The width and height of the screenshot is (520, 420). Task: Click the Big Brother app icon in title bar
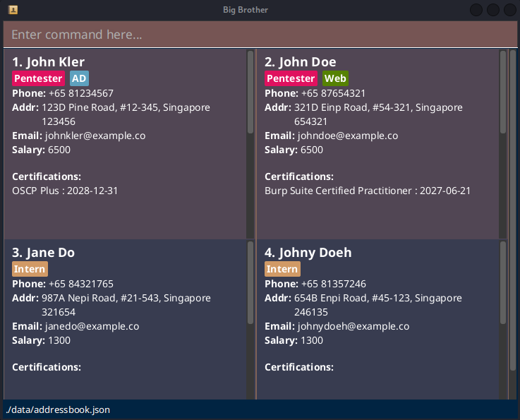[x=13, y=10]
